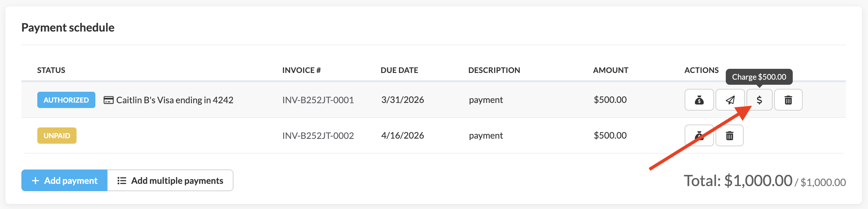868x209 pixels.
Task: Click the 3/31/2026 due date
Action: [402, 100]
